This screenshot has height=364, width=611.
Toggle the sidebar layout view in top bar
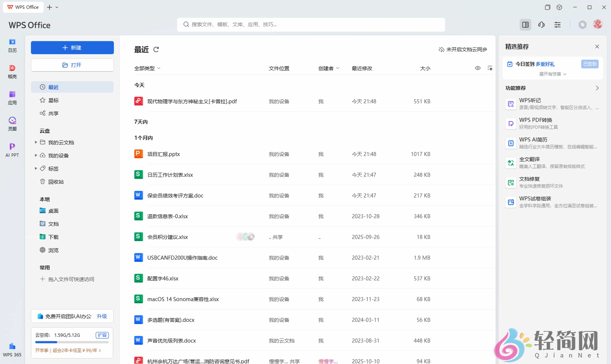coord(525,25)
